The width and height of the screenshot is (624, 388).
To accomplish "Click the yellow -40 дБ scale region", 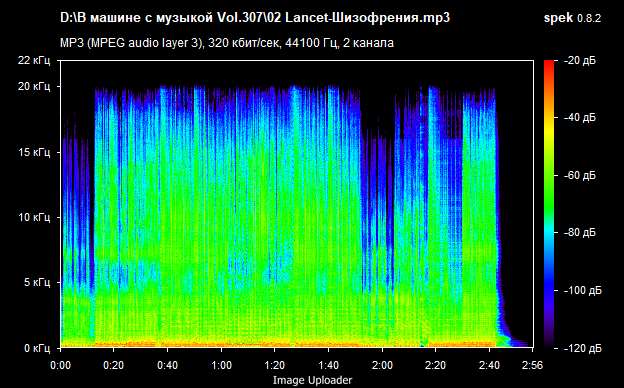I will 549,118.
